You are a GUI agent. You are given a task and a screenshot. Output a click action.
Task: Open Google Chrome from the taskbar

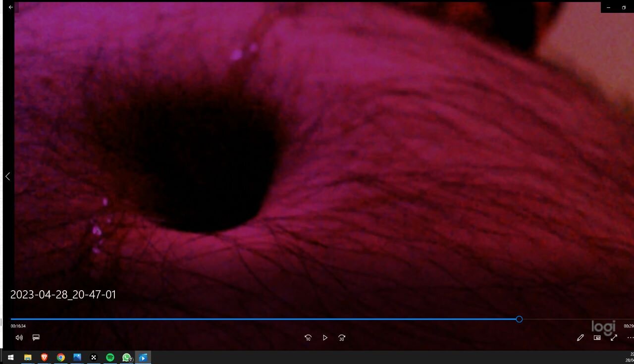[x=60, y=358]
